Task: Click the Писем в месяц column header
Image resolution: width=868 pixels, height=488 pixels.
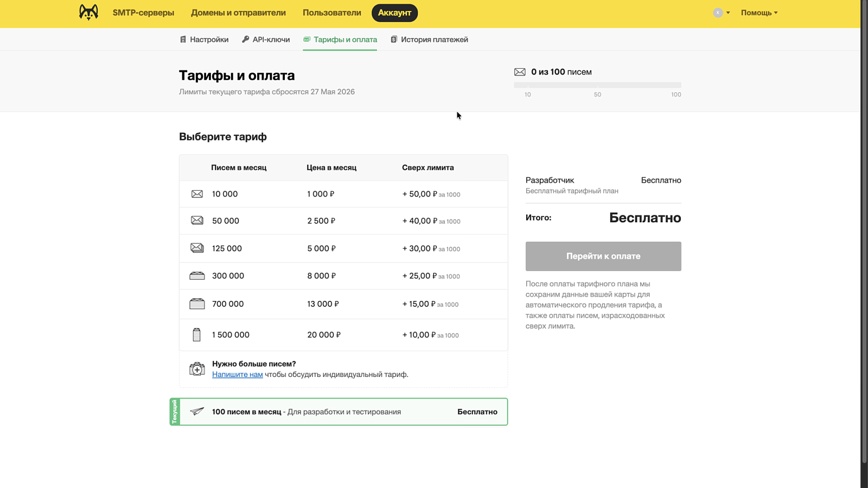Action: point(239,168)
